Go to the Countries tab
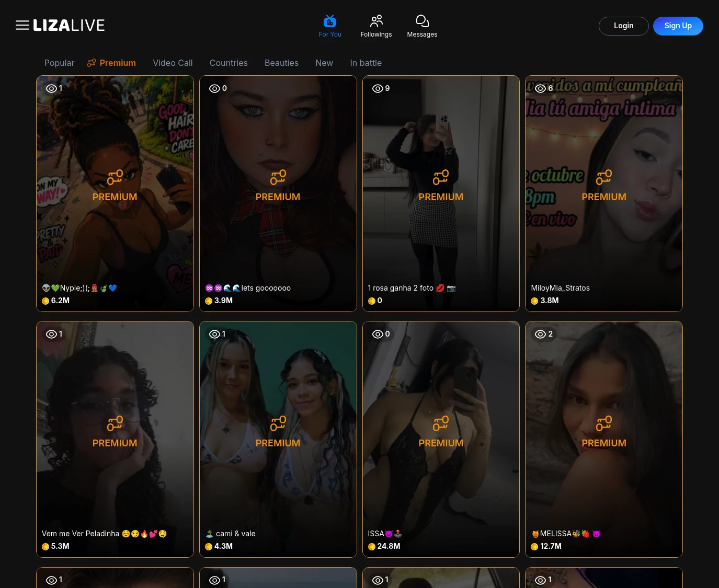The image size is (719, 588). [x=229, y=63]
